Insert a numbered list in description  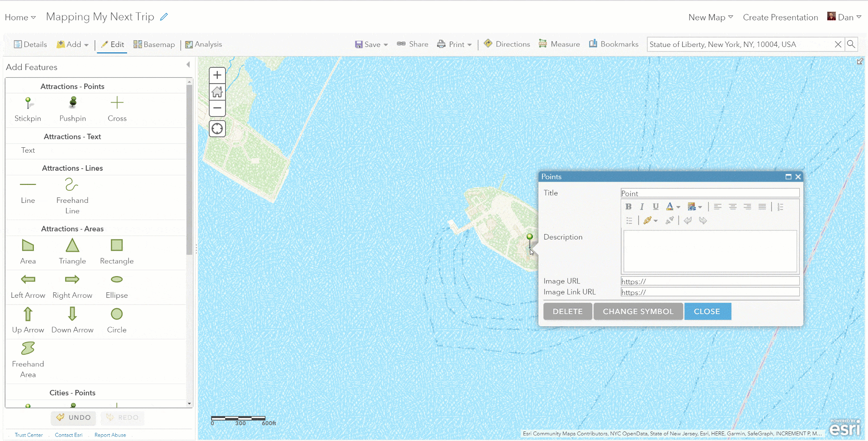780,207
